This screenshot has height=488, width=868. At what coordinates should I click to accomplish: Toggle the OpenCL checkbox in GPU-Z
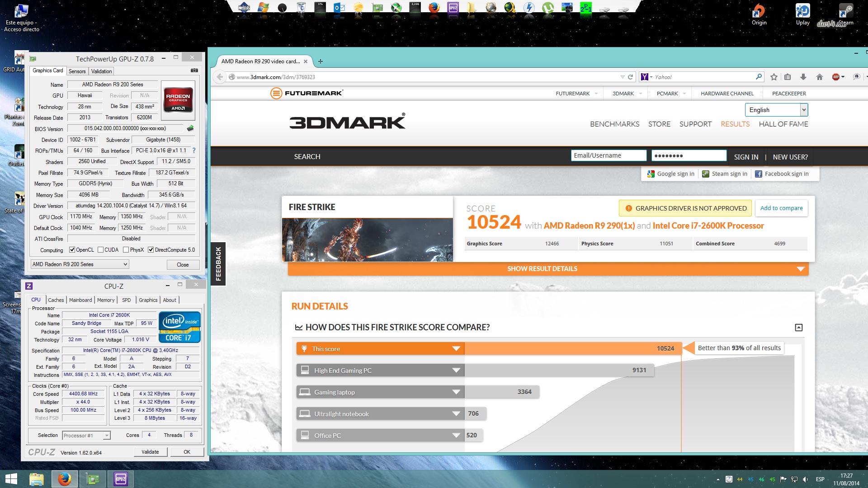(72, 250)
